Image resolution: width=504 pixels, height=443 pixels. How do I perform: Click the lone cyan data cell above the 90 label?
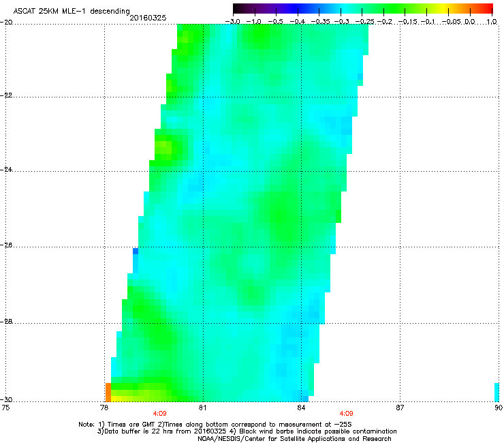pos(497,392)
